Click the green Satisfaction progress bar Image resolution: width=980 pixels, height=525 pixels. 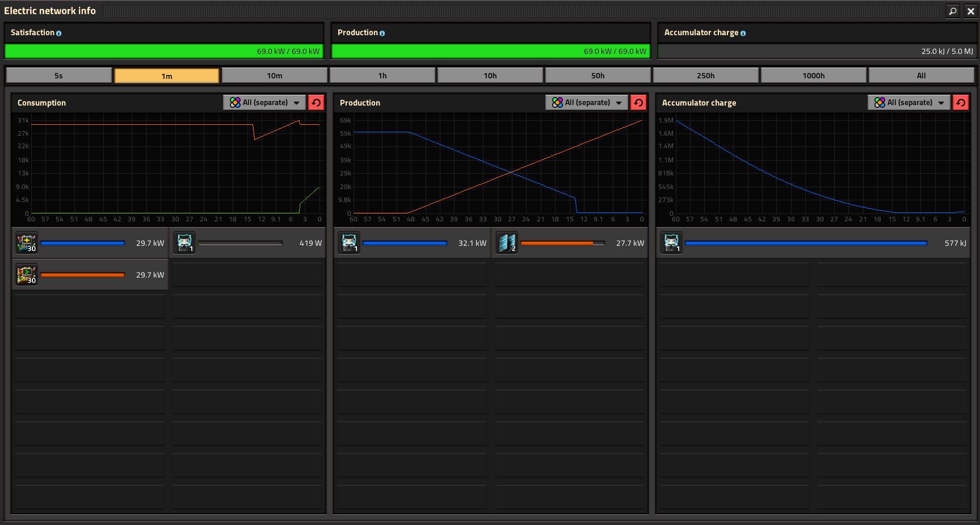coord(163,51)
